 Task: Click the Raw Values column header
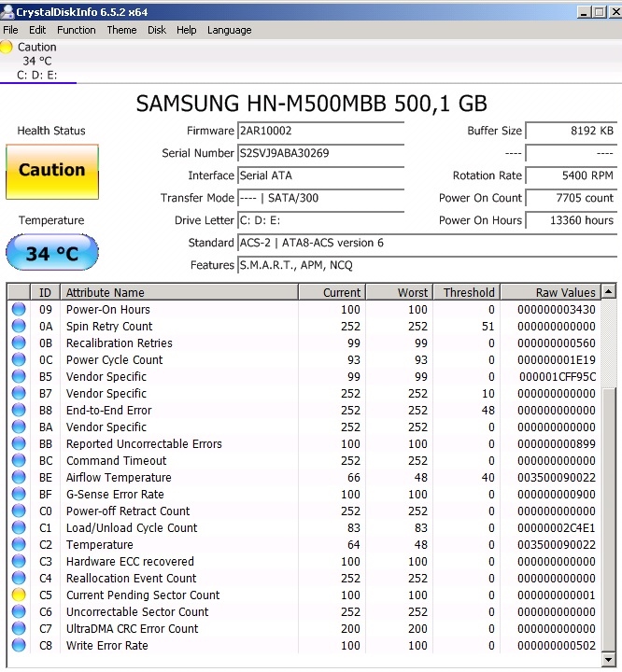[550, 292]
